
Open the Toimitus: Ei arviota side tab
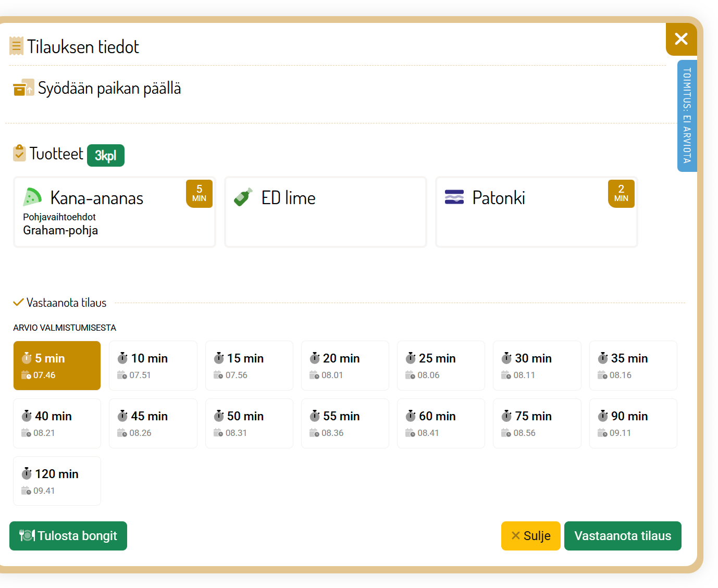tap(687, 116)
